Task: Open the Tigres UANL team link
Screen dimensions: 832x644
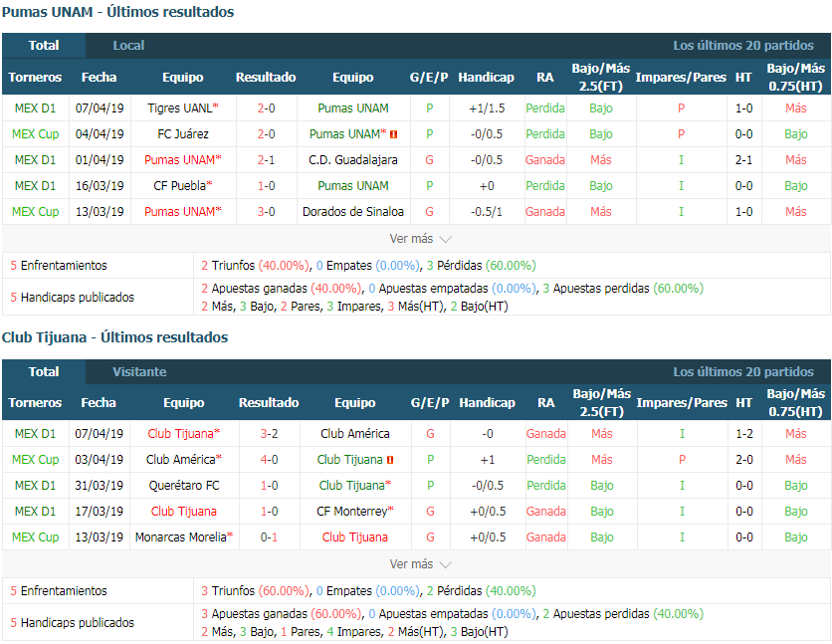Action: coord(180,108)
